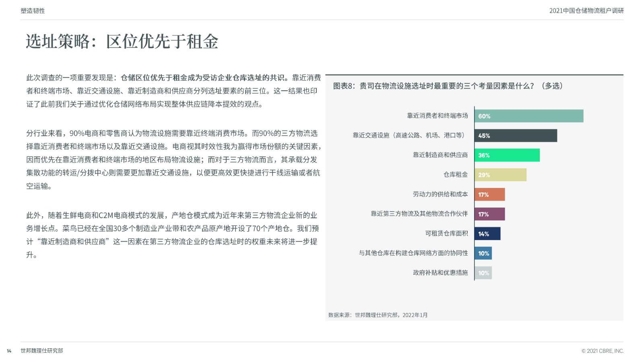Screen dimensions: 644x362
Task: Select the label 劳动力的供给和成本
Action: click(x=440, y=194)
